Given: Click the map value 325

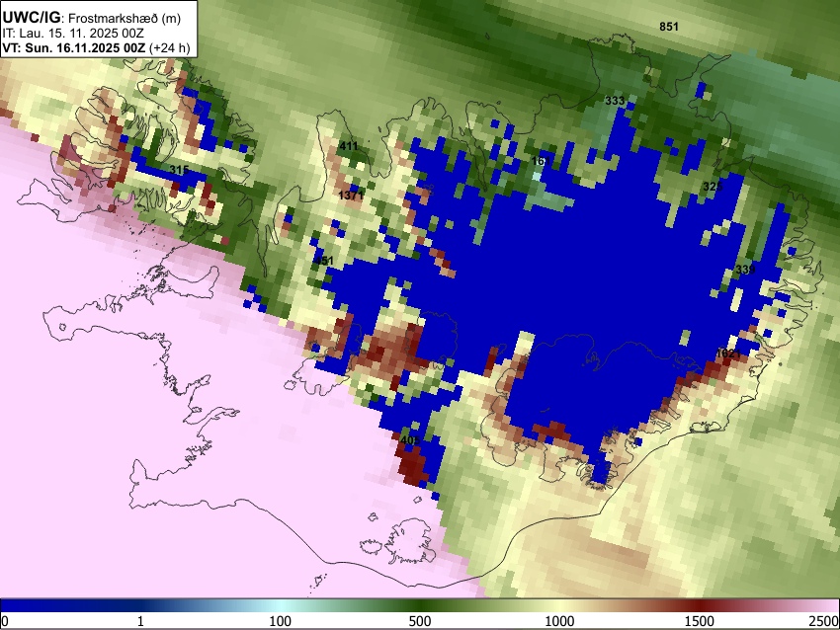Looking at the screenshot, I should tap(713, 187).
